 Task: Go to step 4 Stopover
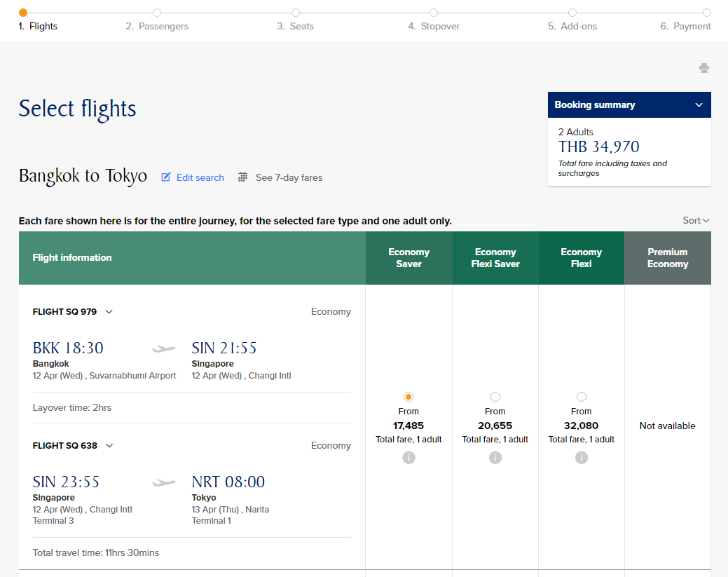434,26
